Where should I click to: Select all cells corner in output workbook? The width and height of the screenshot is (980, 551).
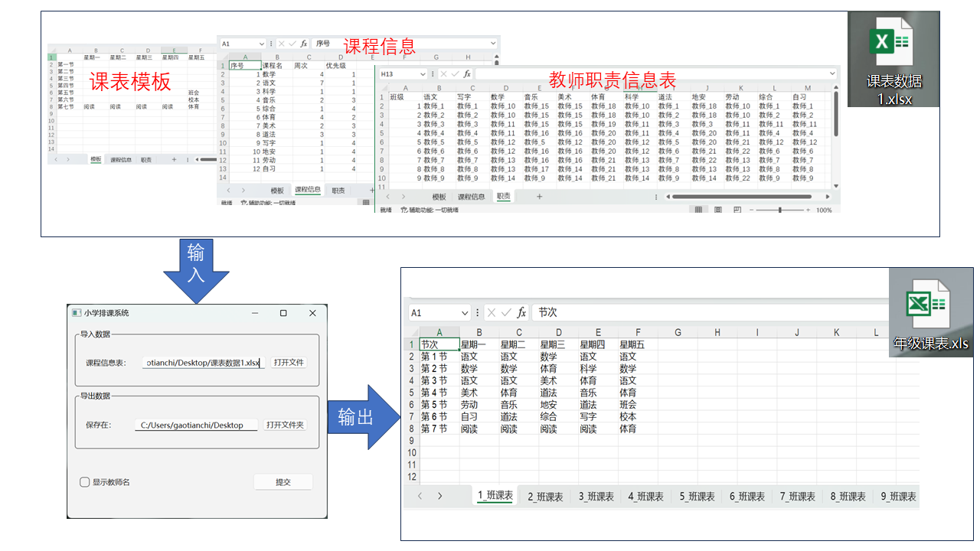pos(410,332)
